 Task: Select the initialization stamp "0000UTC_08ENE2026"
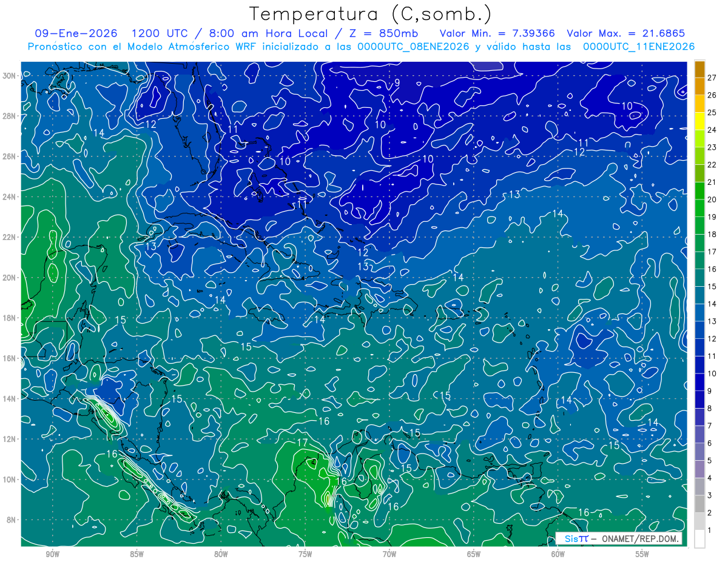tap(413, 47)
